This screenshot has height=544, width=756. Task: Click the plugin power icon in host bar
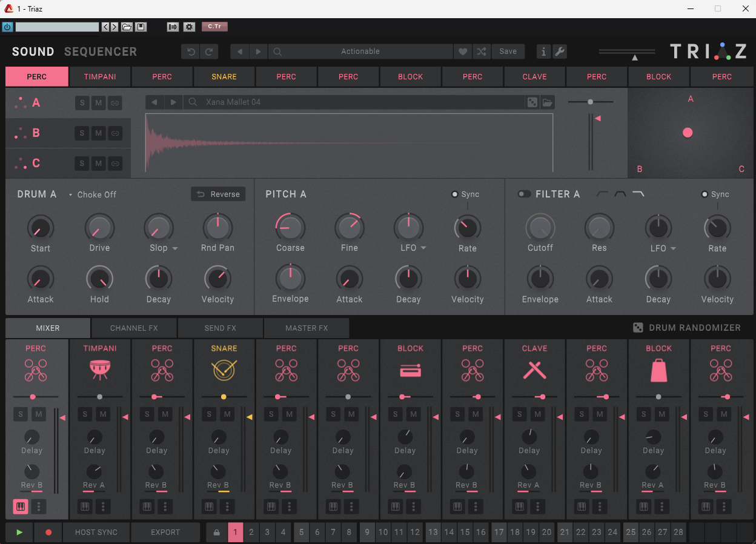(7, 27)
